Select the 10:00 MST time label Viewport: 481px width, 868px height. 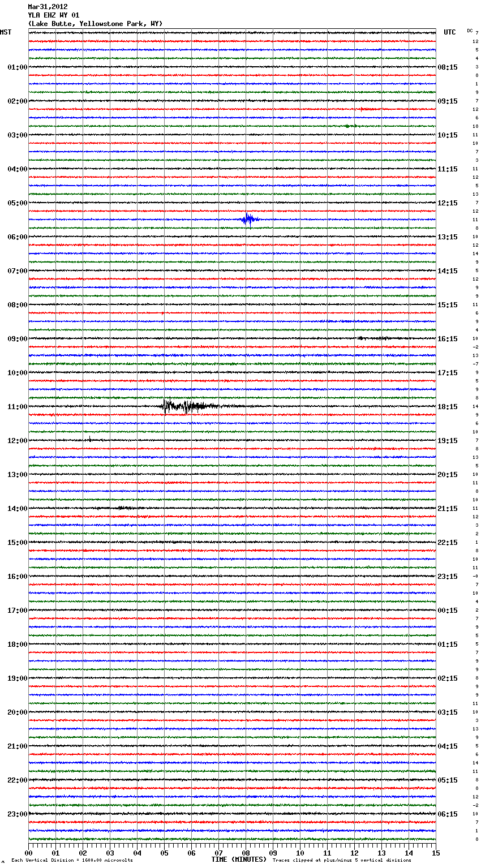[x=18, y=373]
